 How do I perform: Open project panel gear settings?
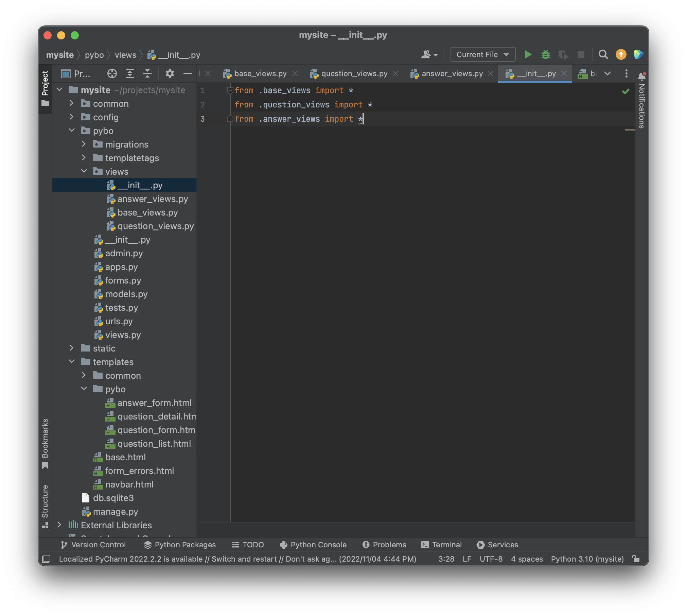[170, 73]
